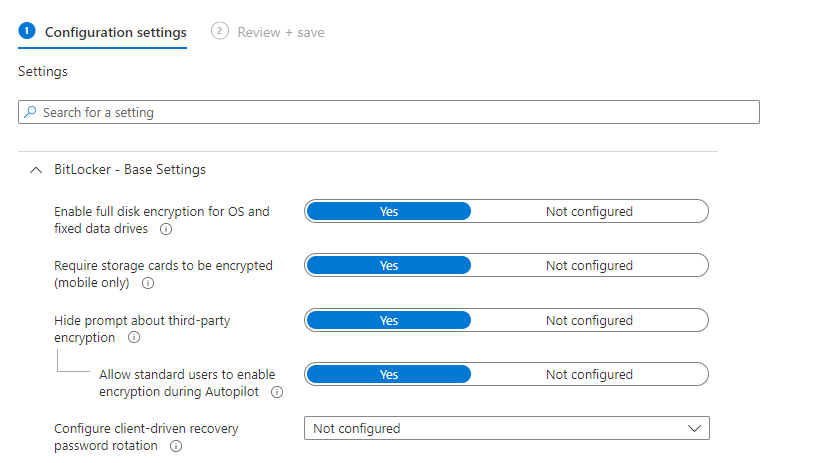The width and height of the screenshot is (832, 463).
Task: Set hide third-party prompt to Not configured
Action: 589,321
